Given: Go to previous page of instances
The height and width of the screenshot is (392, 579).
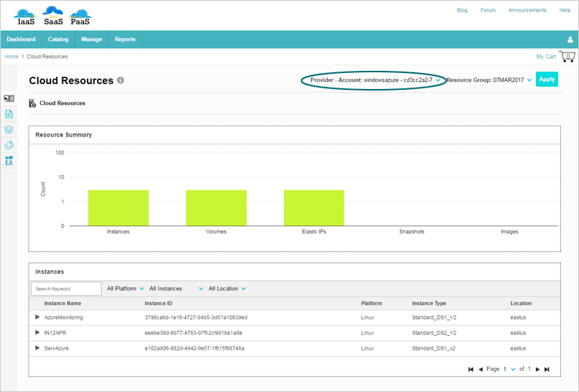Looking at the screenshot, I should [x=480, y=369].
